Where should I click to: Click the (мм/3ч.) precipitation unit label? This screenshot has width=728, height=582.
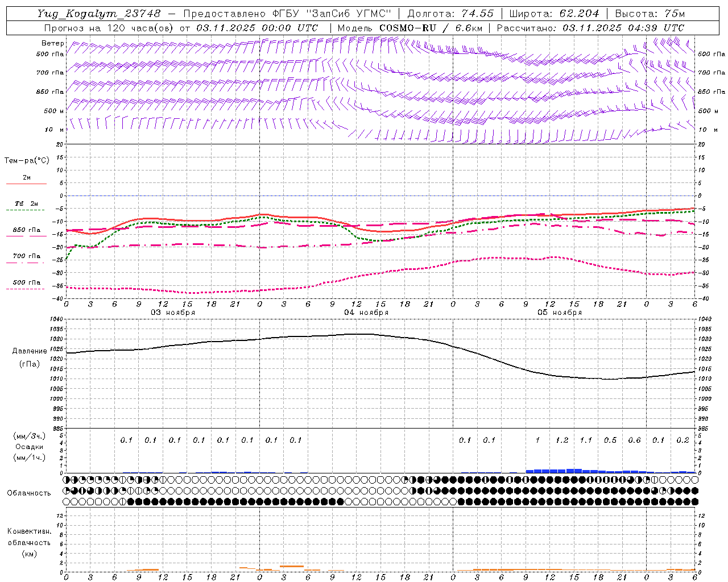pyautogui.click(x=29, y=436)
